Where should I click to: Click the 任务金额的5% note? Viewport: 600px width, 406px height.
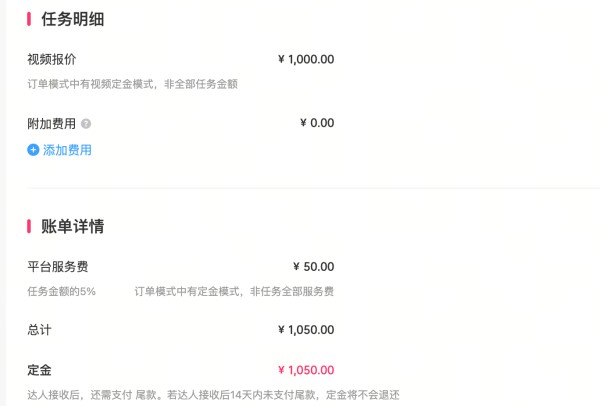pos(61,292)
